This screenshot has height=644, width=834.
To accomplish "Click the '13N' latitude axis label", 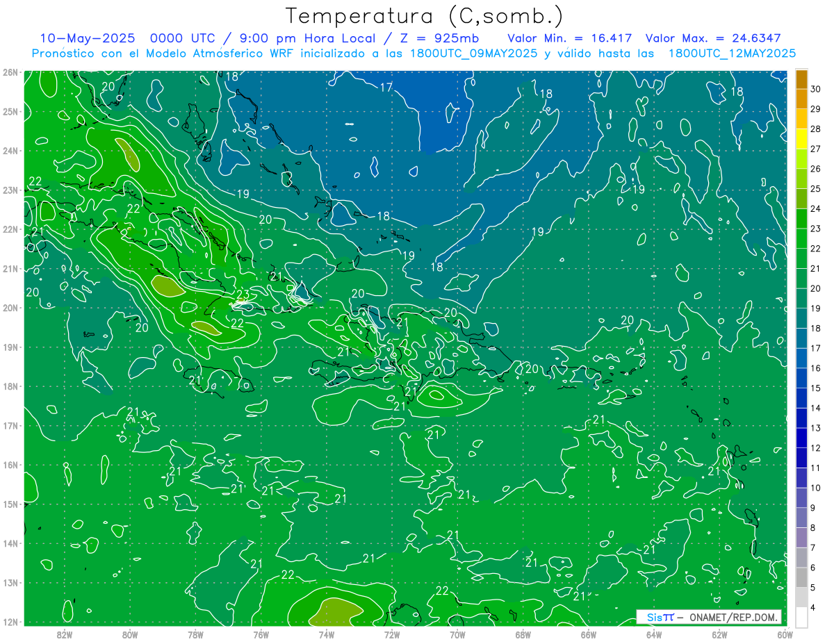I will pos(10,582).
